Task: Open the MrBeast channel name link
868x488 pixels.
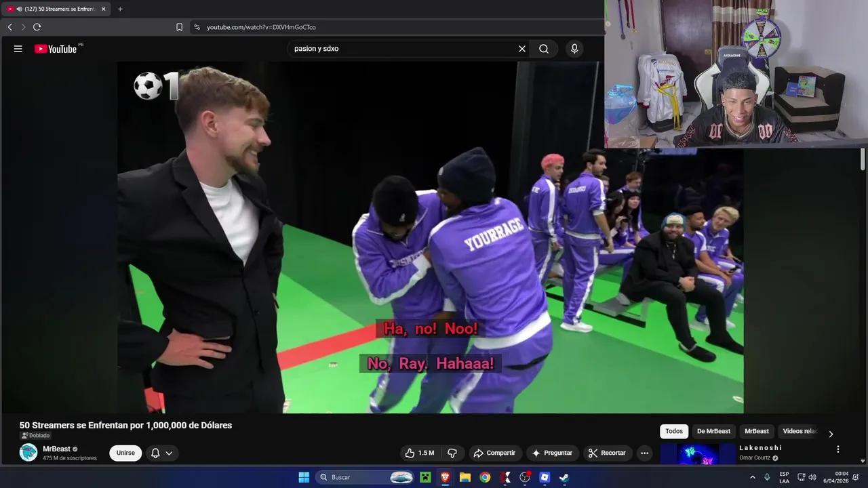Action: (56, 449)
